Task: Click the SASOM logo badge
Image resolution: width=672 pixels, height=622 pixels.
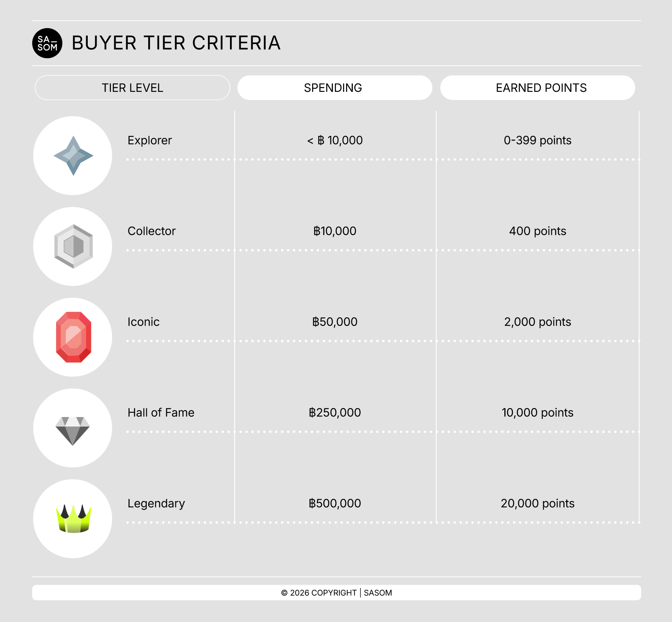Action: 47,43
